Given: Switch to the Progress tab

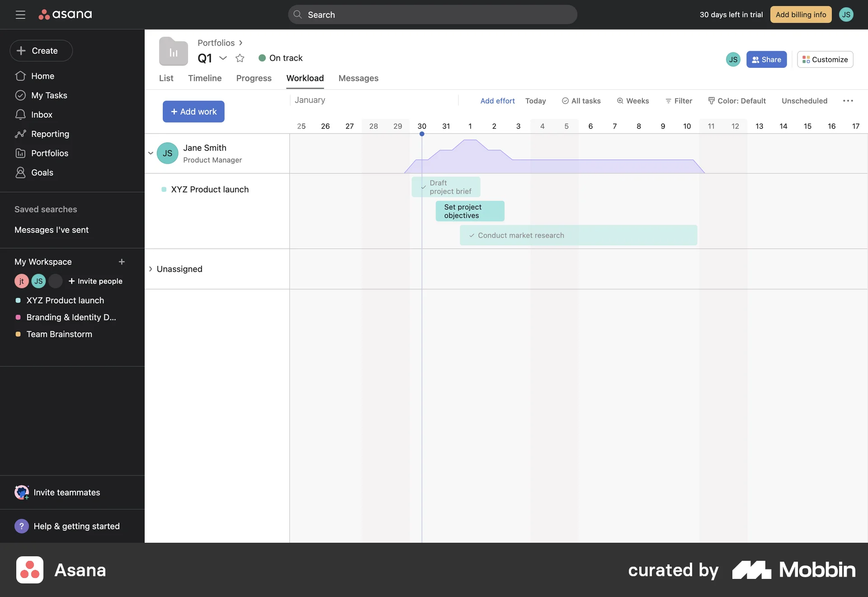Looking at the screenshot, I should (254, 78).
